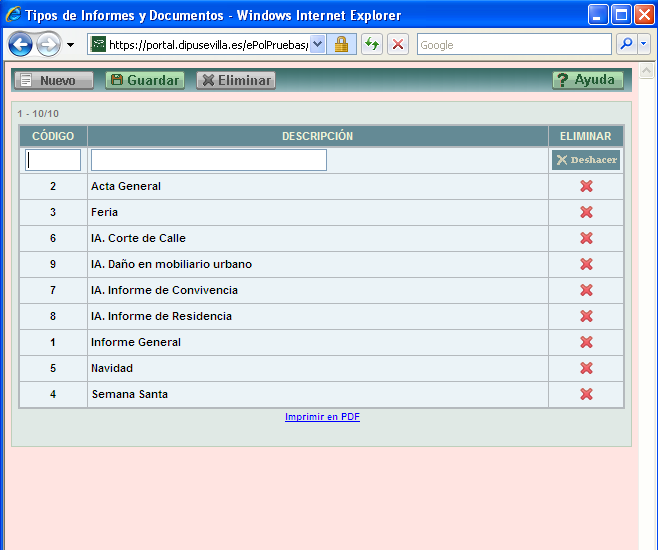This screenshot has width=658, height=550.
Task: Click the red X delete icon for Acta General
Action: (586, 186)
